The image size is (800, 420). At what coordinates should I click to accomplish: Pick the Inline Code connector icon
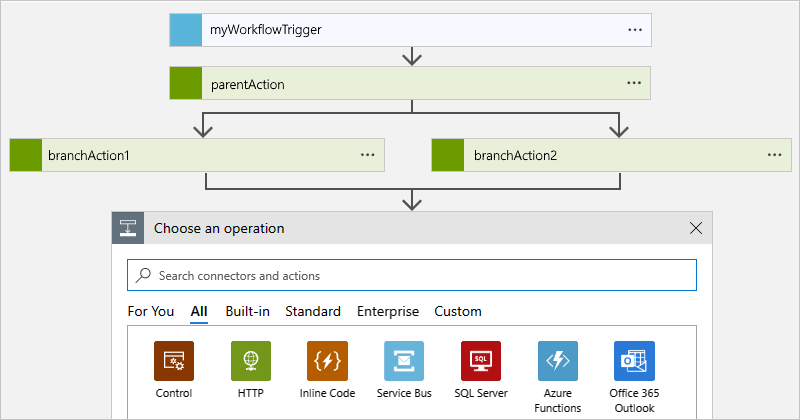(328, 361)
